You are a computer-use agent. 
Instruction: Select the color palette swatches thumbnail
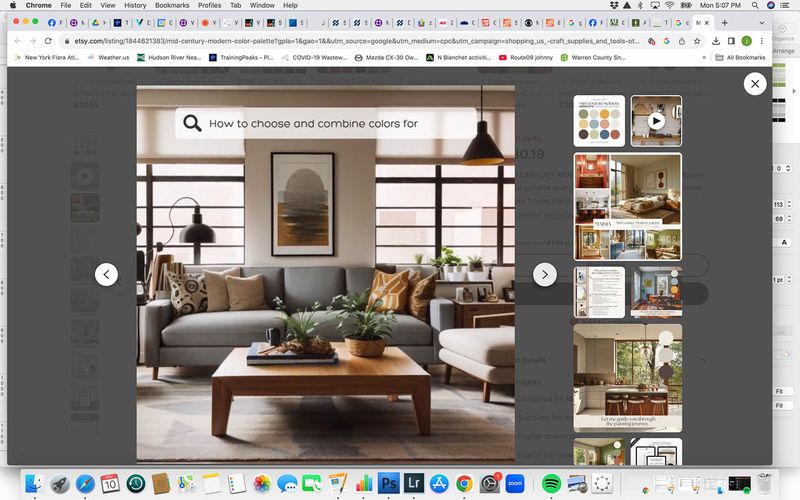pos(600,121)
